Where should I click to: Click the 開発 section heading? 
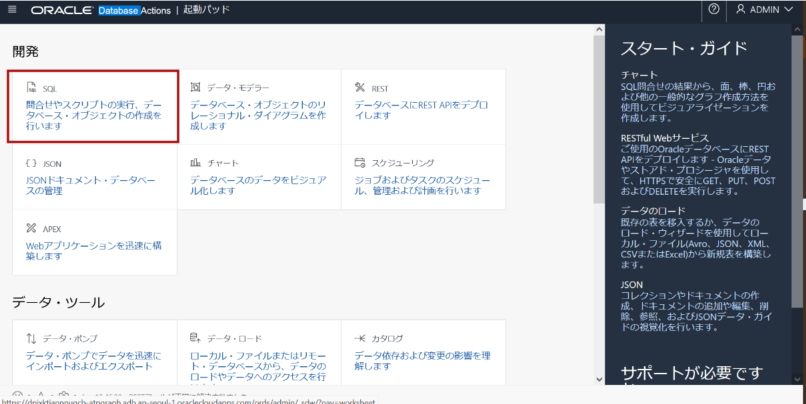coord(26,51)
